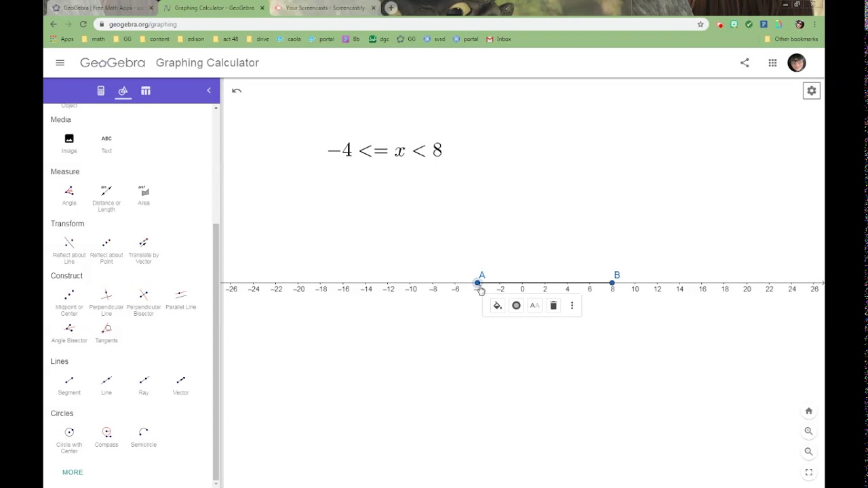Select Circle with Center tool
Image resolution: width=868 pixels, height=488 pixels.
(x=69, y=440)
